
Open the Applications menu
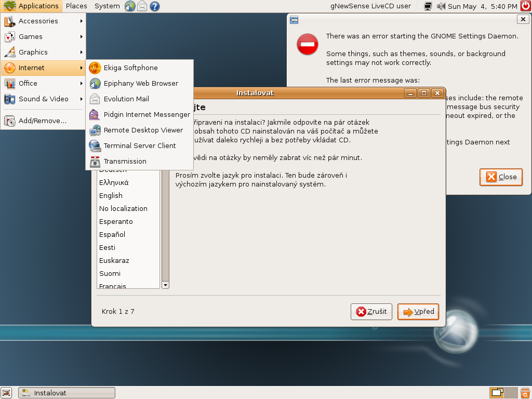[31, 6]
